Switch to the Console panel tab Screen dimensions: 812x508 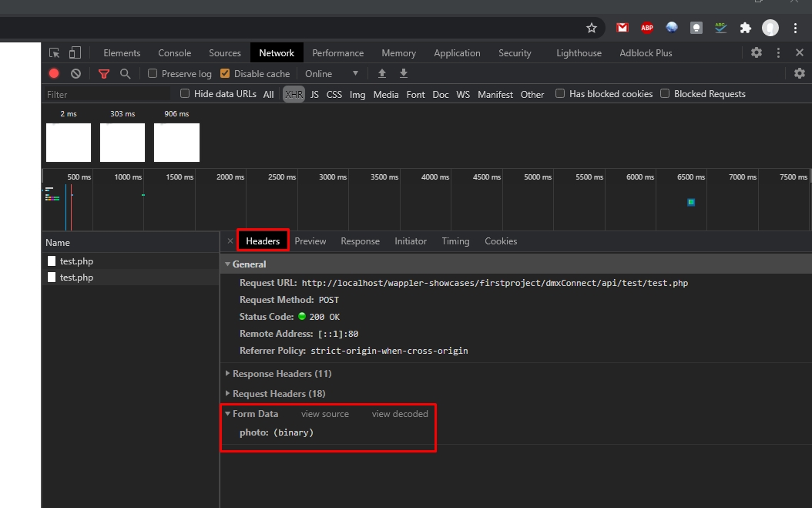(174, 53)
